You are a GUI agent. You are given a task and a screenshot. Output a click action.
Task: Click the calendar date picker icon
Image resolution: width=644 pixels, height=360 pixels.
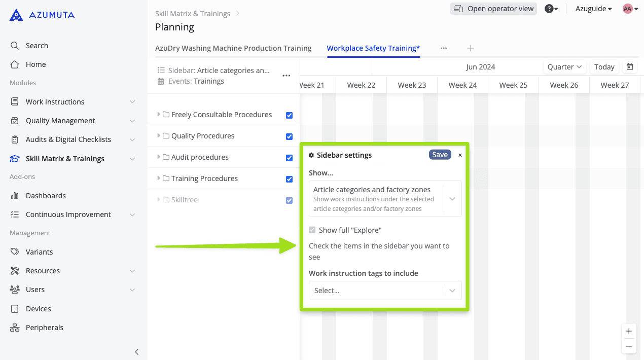pos(630,67)
